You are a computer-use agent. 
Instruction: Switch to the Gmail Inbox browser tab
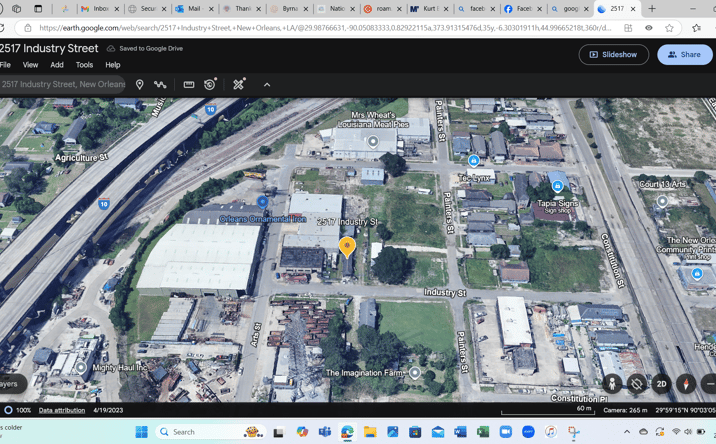coord(100,9)
